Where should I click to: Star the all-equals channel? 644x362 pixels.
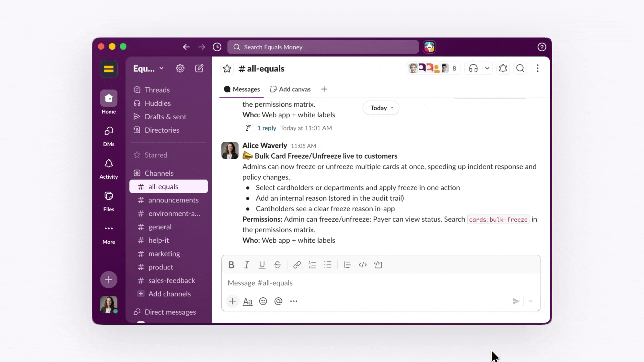tap(227, 68)
